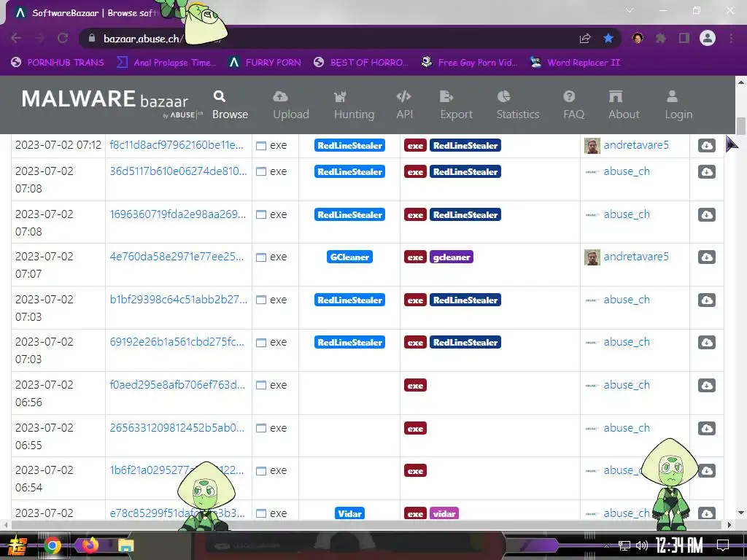
Task: Open hash f0aed295e8afb706ef763d link
Action: coord(177,384)
